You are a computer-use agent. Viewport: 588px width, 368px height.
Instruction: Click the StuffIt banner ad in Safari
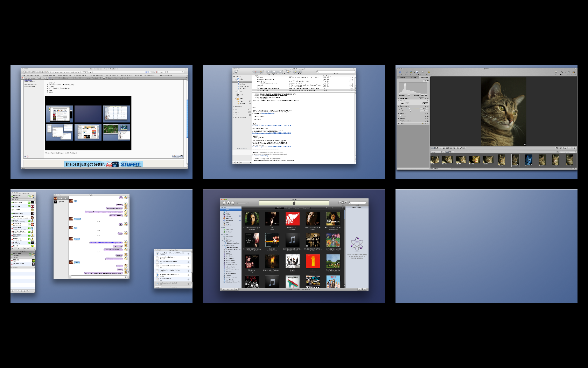point(104,164)
